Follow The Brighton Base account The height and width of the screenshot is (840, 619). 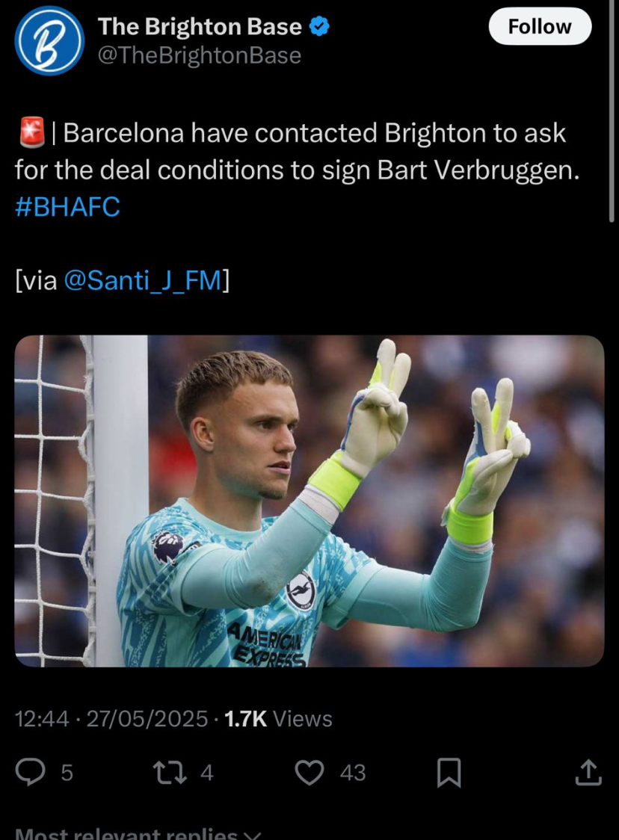[540, 26]
